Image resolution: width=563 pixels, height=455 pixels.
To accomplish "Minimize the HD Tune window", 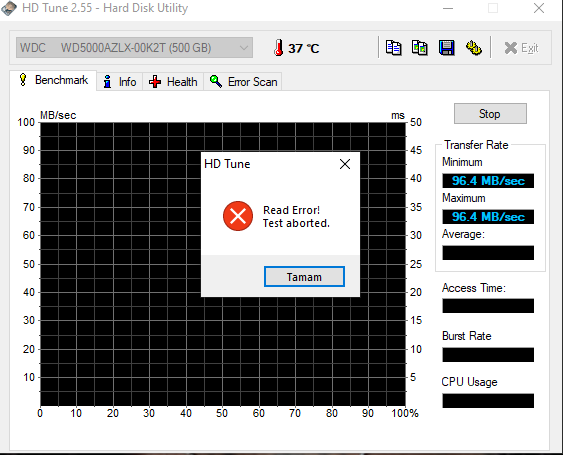I will click(x=448, y=8).
